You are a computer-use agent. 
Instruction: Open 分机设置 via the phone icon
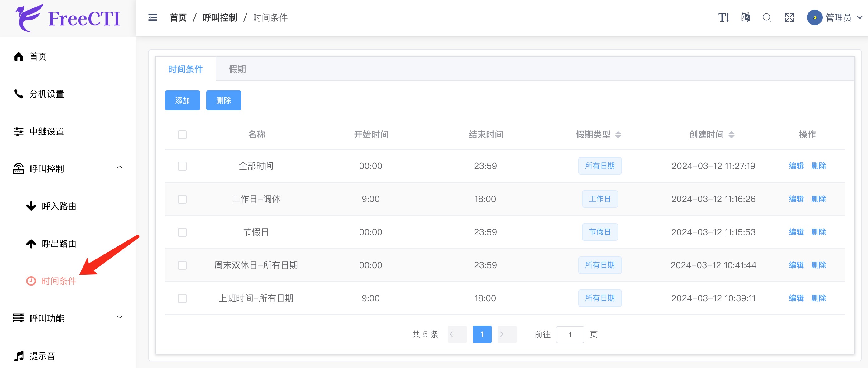tap(18, 94)
